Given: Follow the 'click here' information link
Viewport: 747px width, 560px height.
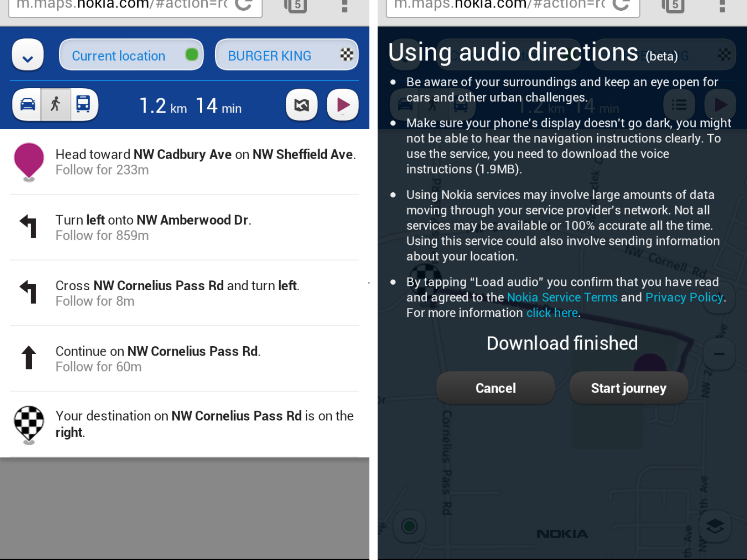Looking at the screenshot, I should point(552,313).
